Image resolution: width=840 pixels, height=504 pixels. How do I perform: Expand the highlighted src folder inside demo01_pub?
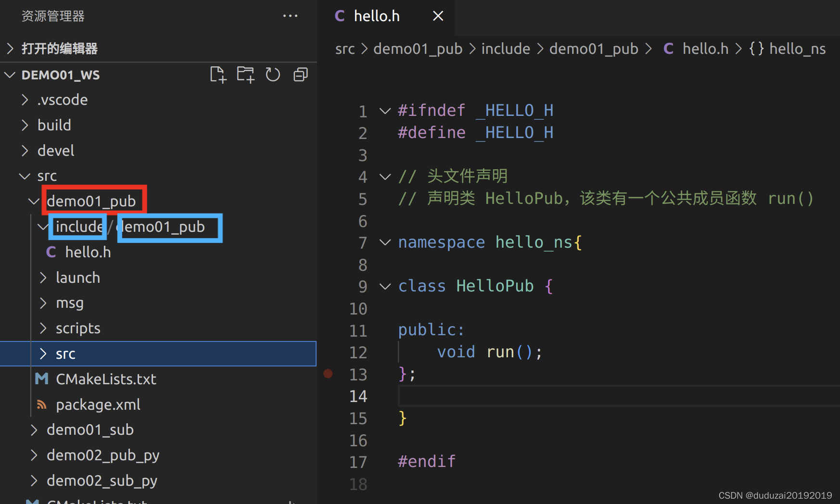pos(43,354)
